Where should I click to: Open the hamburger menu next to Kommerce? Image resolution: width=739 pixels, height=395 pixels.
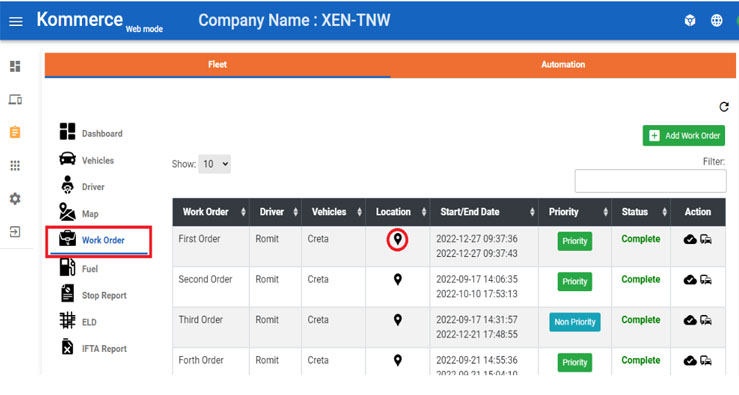[16, 22]
